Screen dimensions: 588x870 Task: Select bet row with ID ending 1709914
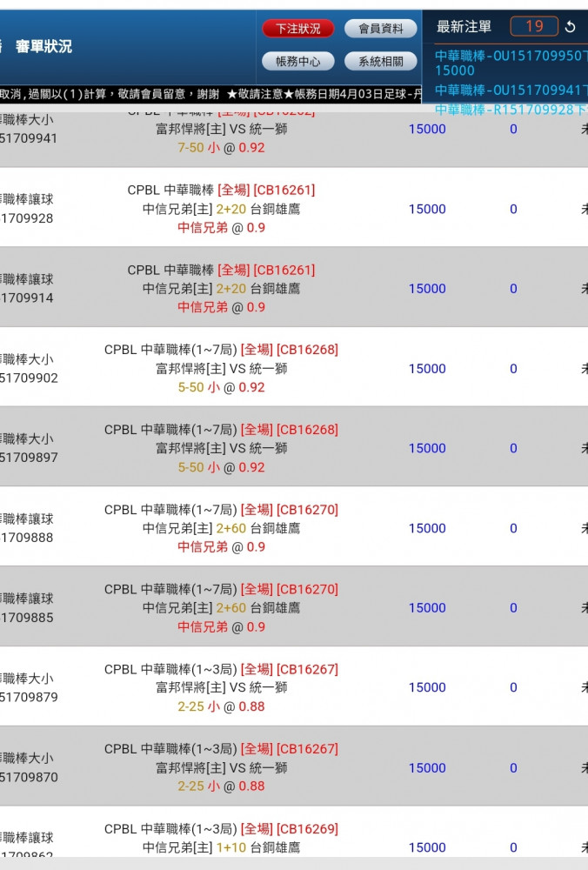294,287
